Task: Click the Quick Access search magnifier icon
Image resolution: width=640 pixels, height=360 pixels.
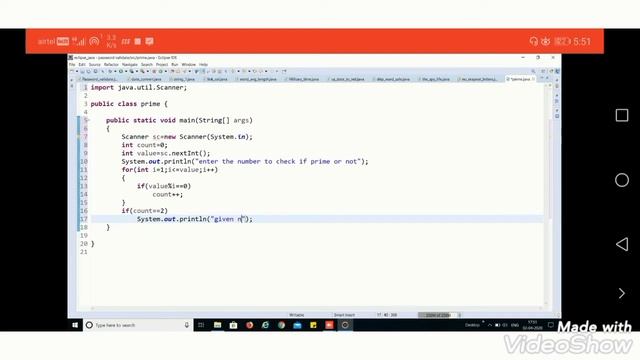Action: coord(533,71)
